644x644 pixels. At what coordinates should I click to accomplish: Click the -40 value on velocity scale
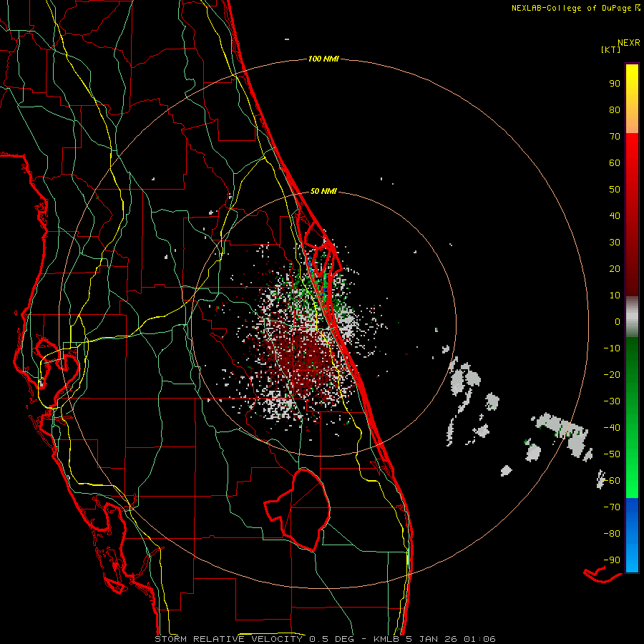pyautogui.click(x=612, y=428)
